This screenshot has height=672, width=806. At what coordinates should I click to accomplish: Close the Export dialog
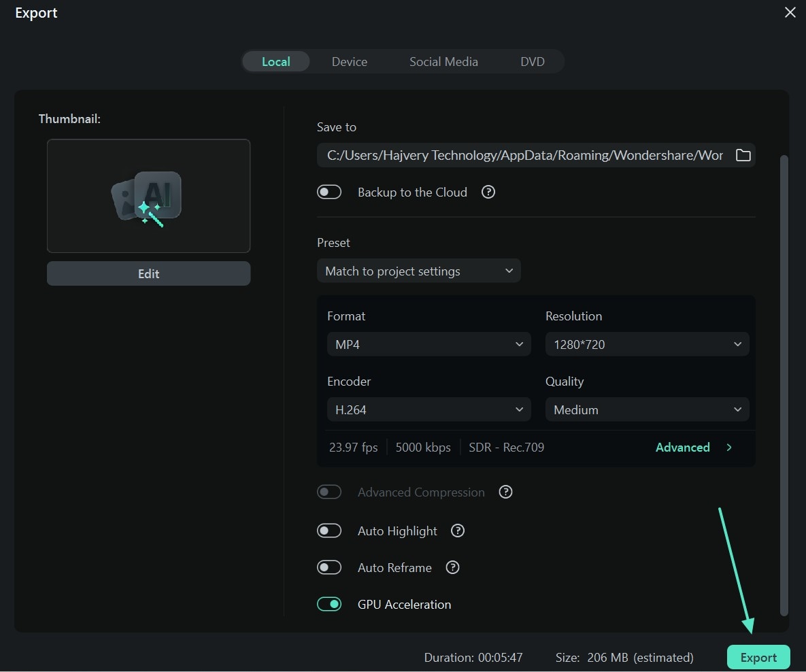790,12
